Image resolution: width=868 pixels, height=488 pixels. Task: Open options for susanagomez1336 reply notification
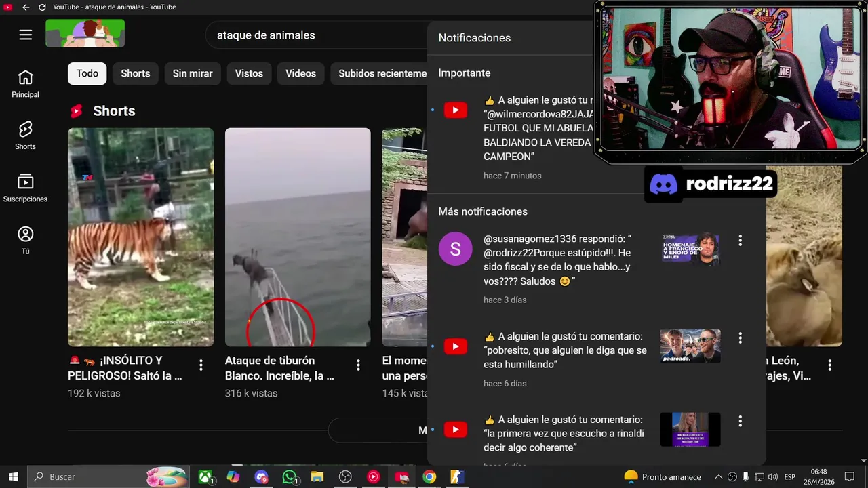(x=740, y=240)
